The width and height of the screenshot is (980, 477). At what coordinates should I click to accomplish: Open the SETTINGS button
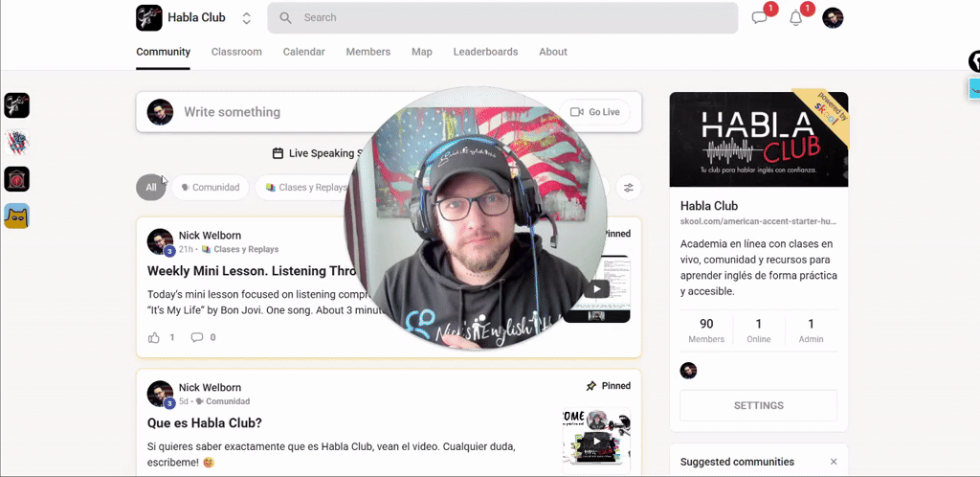(759, 406)
